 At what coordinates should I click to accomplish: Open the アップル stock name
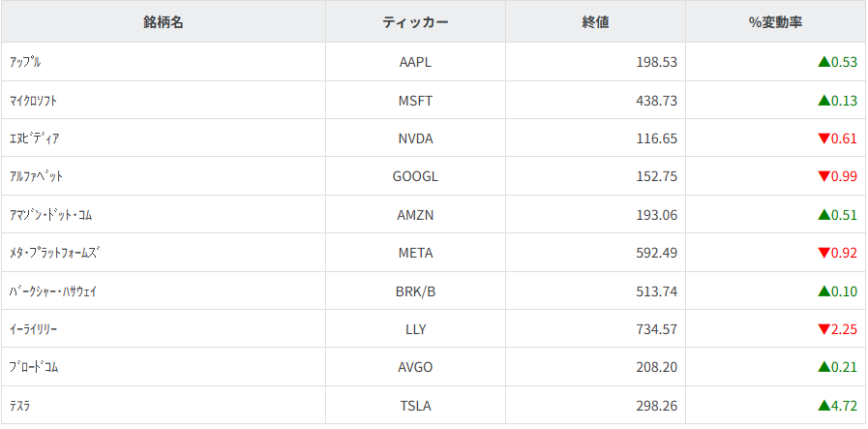click(x=24, y=62)
